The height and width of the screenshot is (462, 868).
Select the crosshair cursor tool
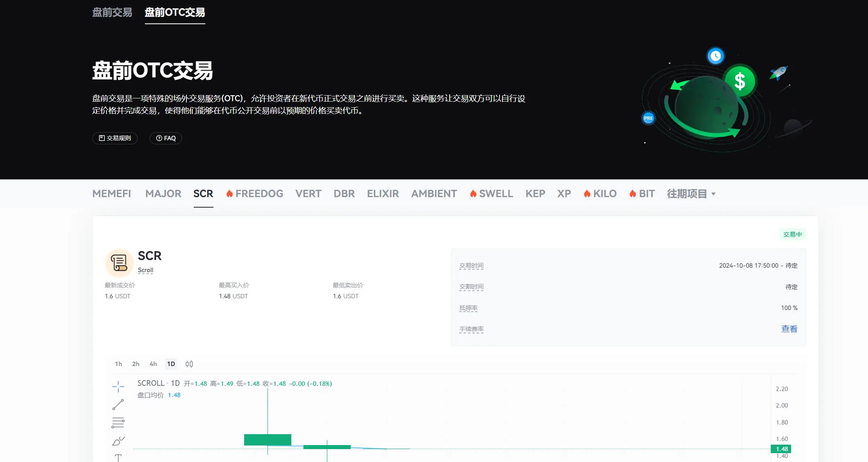[x=118, y=386]
